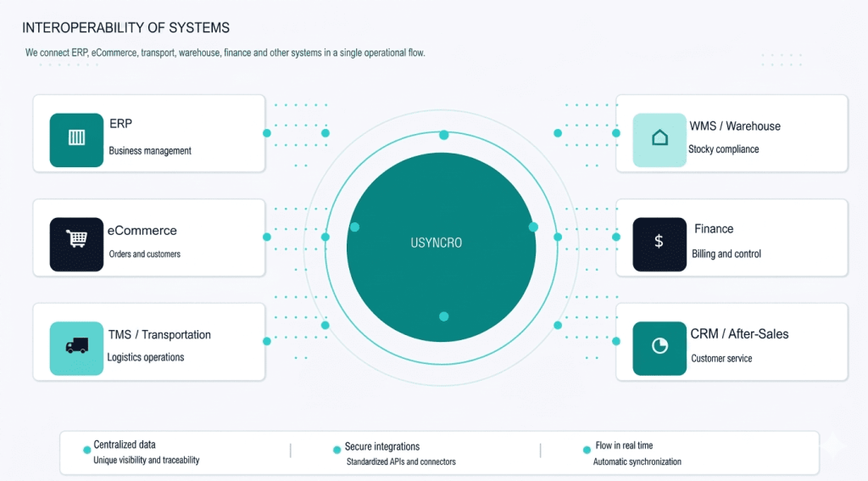The height and width of the screenshot is (481, 868).
Task: Click the connector dot on ERP card edge
Action: (267, 133)
